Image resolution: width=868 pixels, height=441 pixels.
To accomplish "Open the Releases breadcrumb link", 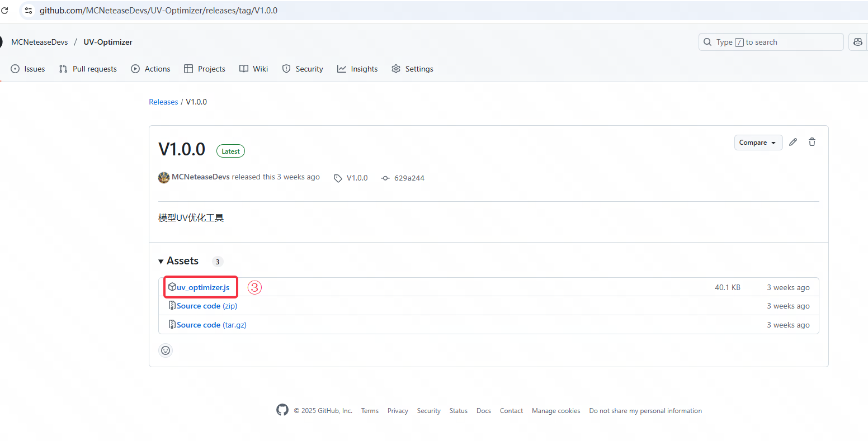I will click(163, 101).
